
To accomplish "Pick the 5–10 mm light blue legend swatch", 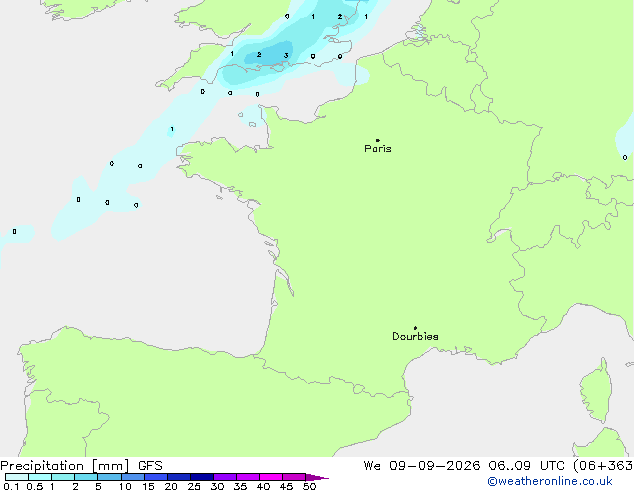I will pyautogui.click(x=109, y=477).
